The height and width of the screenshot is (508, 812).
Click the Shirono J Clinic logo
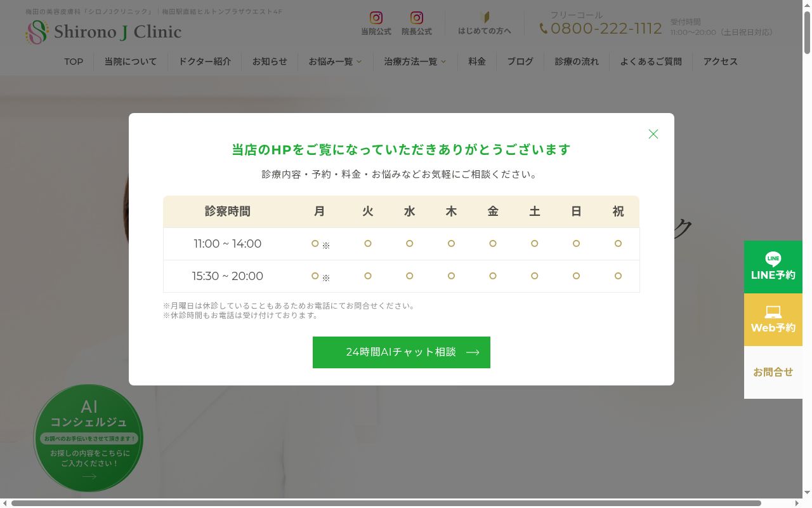coord(103,32)
